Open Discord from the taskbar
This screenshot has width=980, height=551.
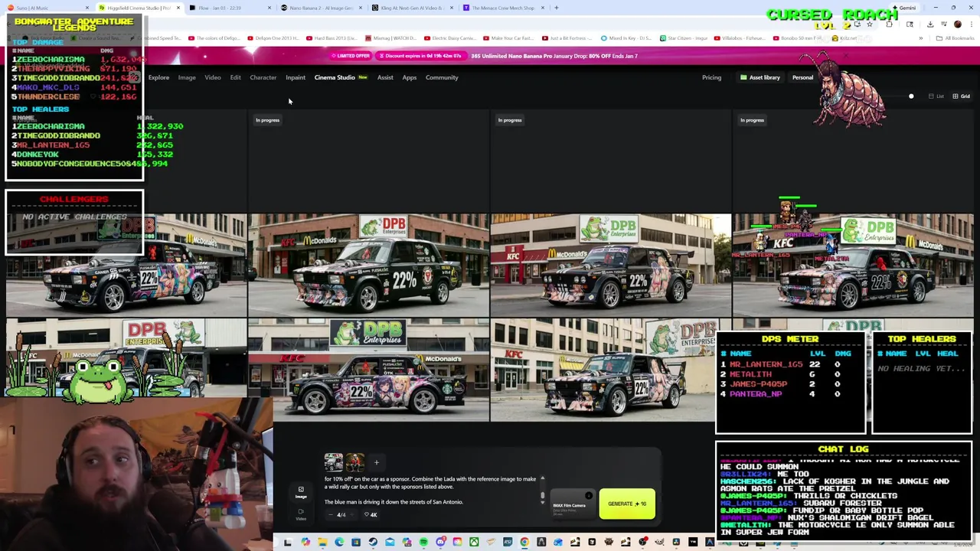point(442,543)
